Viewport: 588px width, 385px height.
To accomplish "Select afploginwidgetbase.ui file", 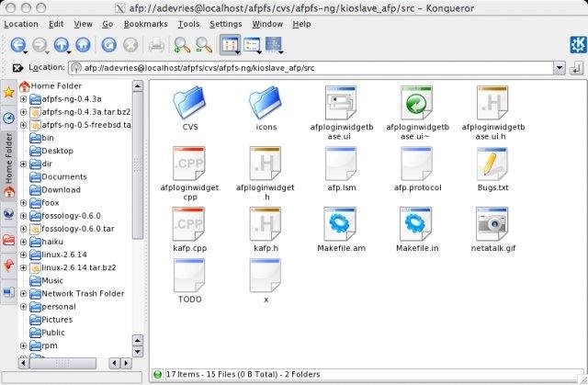I will 341,113.
